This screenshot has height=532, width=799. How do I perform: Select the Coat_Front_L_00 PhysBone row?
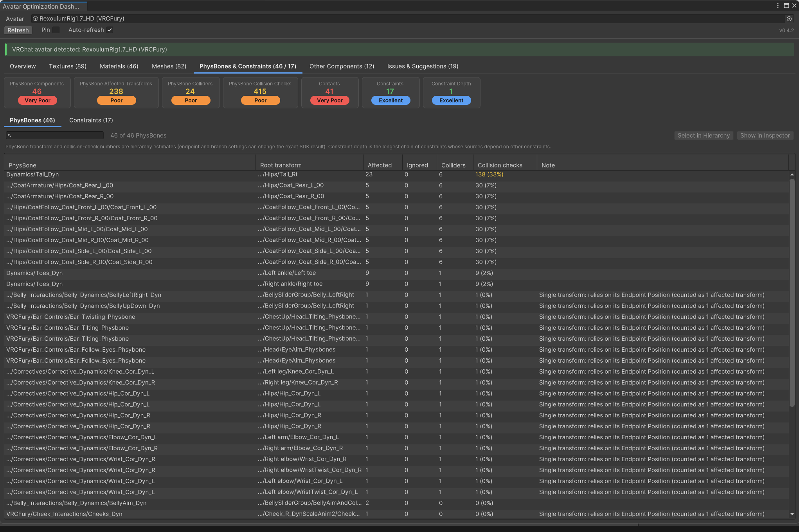(396, 207)
